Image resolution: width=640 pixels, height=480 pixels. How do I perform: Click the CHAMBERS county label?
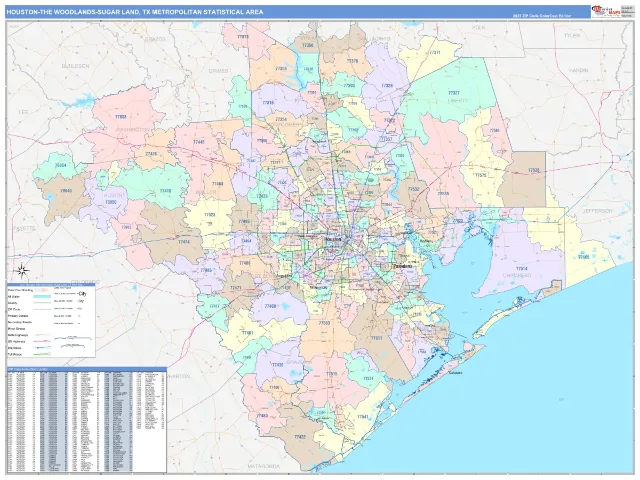click(x=517, y=276)
